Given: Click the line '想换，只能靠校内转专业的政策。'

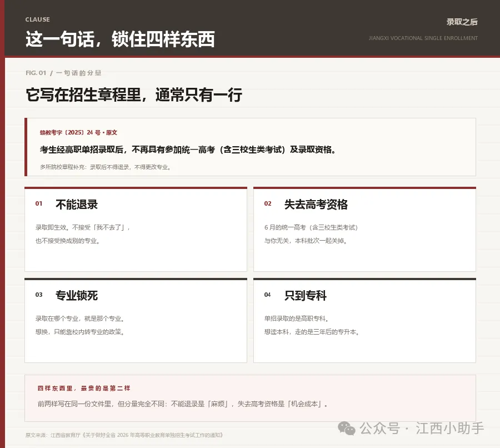Looking at the screenshot, I should [79, 332].
